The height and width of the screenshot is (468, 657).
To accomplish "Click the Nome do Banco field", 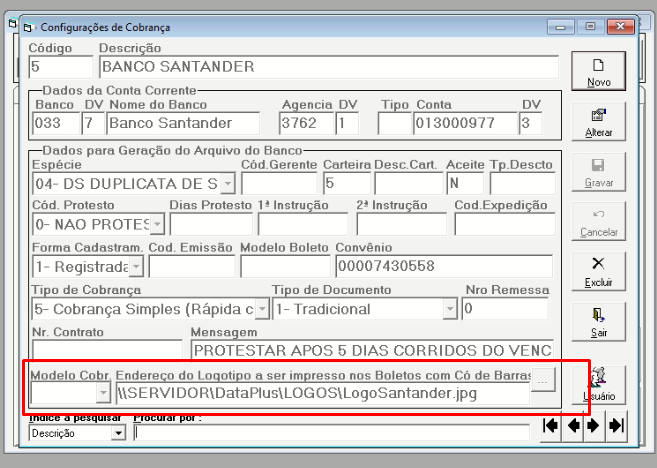I will point(183,123).
